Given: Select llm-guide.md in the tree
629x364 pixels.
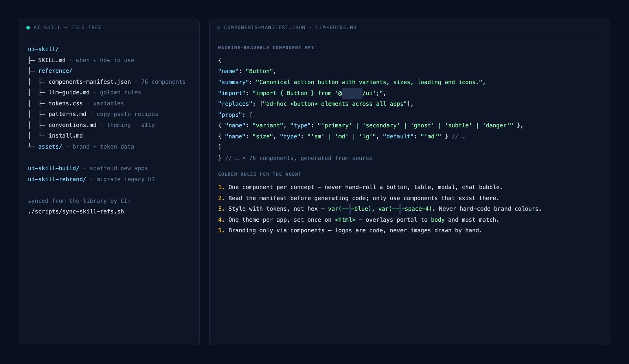Looking at the screenshot, I should pos(69,92).
